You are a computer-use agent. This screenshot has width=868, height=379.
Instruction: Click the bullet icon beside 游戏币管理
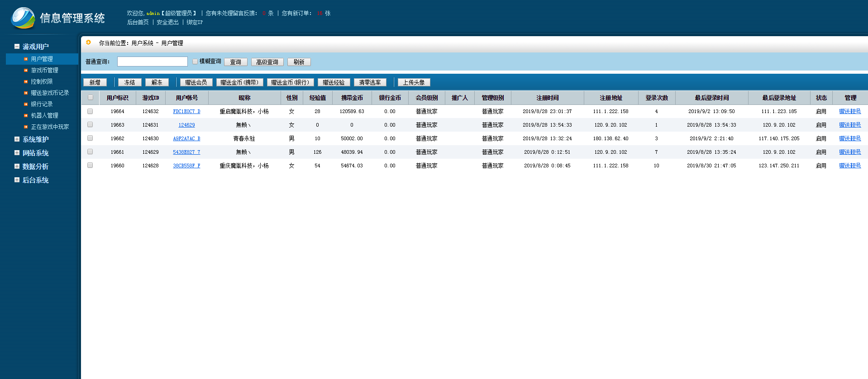(x=26, y=71)
